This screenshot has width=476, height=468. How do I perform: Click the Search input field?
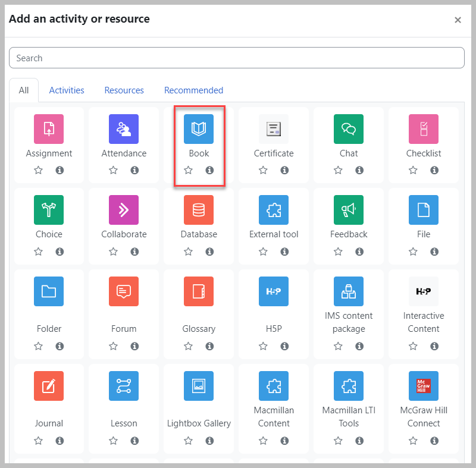(237, 58)
